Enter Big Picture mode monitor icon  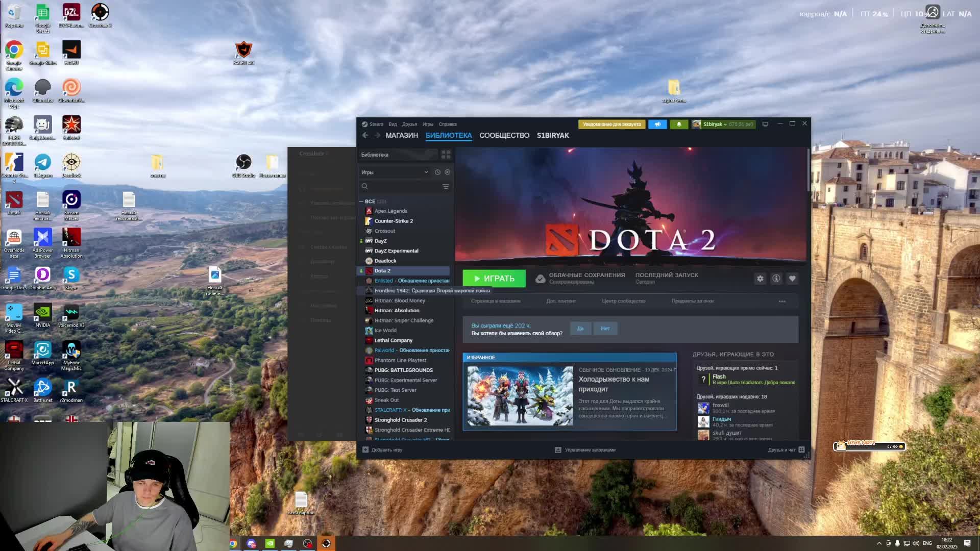(x=765, y=124)
